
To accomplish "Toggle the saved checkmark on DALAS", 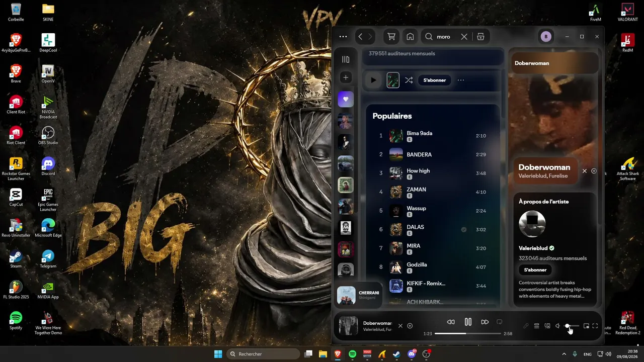I will (x=464, y=230).
